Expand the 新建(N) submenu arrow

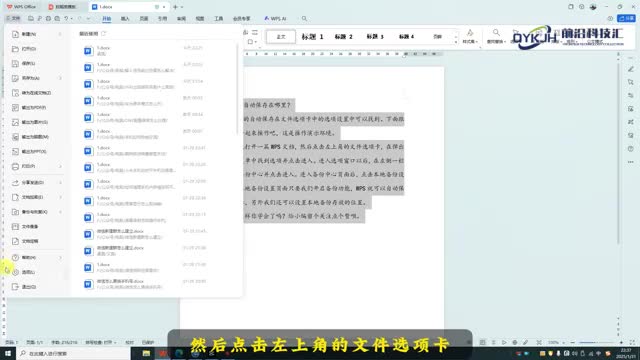60,34
